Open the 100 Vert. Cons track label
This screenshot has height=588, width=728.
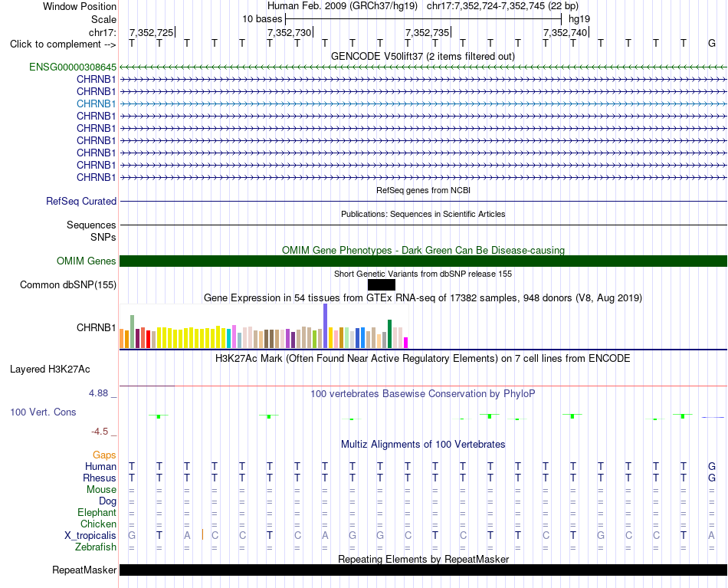(43, 412)
